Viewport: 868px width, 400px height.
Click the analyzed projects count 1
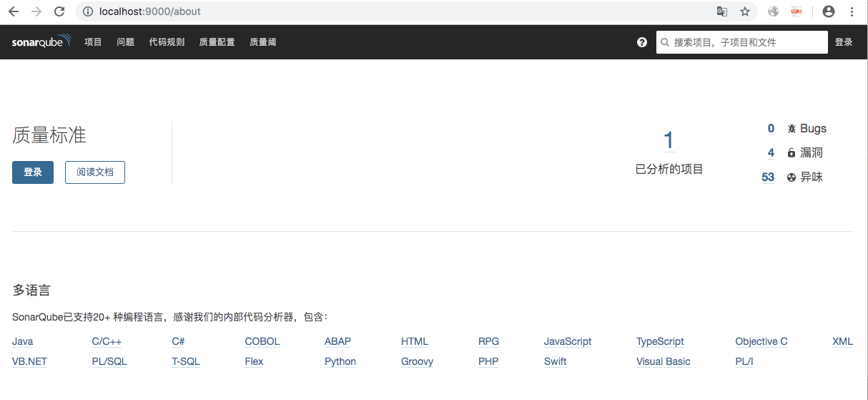(669, 141)
